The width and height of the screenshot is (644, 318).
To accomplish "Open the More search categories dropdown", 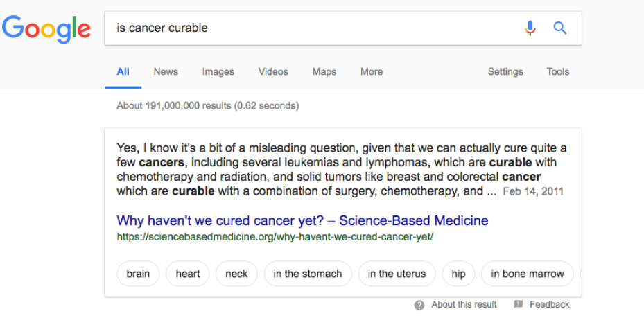I will pos(372,72).
